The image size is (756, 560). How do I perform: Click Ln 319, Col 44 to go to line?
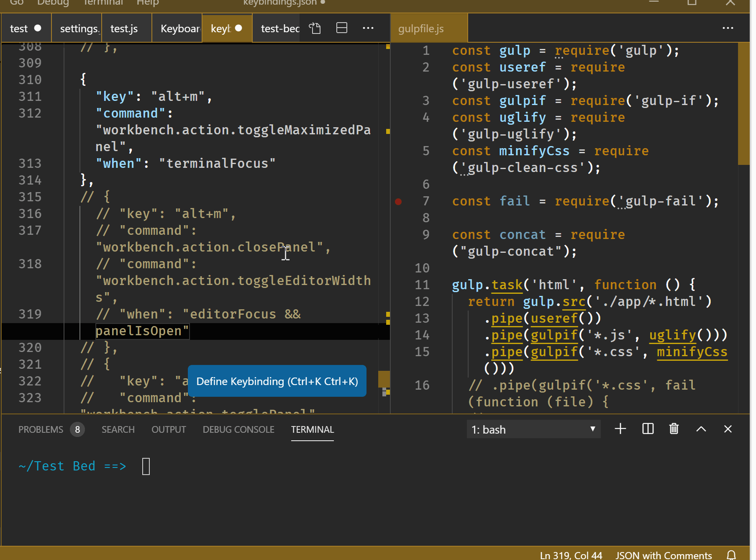click(x=571, y=555)
